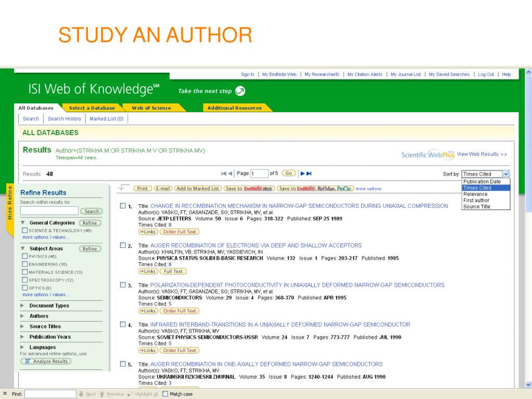Image resolution: width=532 pixels, height=399 pixels.
Task: Click the Find Previous arrow icon
Action: pyautogui.click(x=102, y=394)
